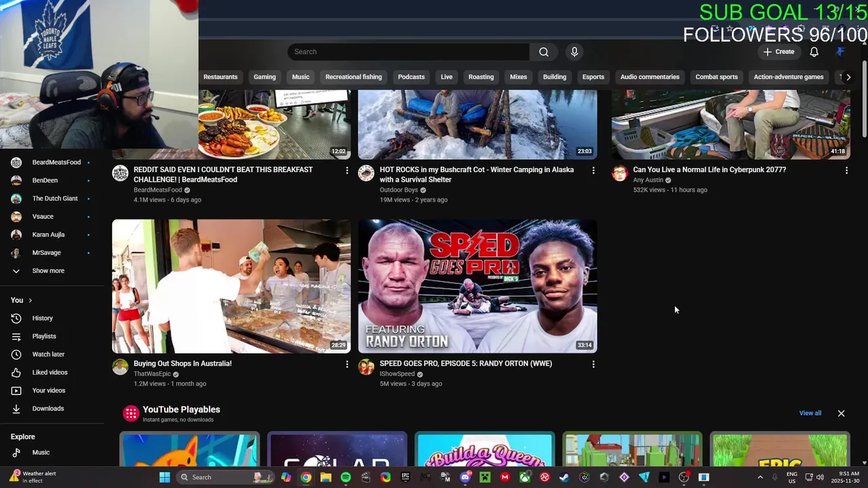Click the Create button
Viewport: 868px width, 488px height.
pyautogui.click(x=778, y=52)
